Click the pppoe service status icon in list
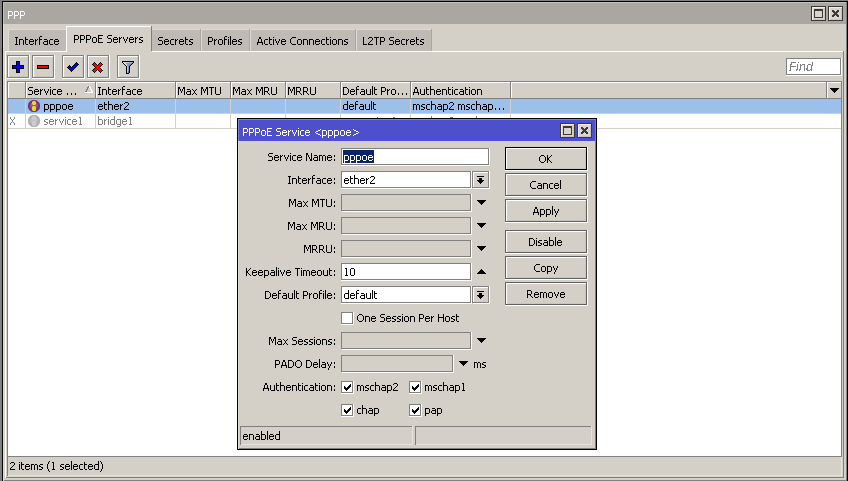The height and width of the screenshot is (481, 848). coord(34,106)
